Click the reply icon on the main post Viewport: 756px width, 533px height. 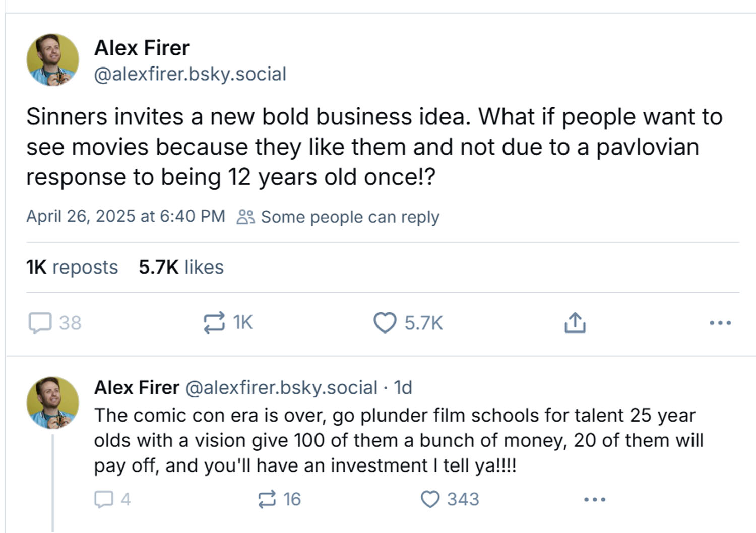click(40, 323)
